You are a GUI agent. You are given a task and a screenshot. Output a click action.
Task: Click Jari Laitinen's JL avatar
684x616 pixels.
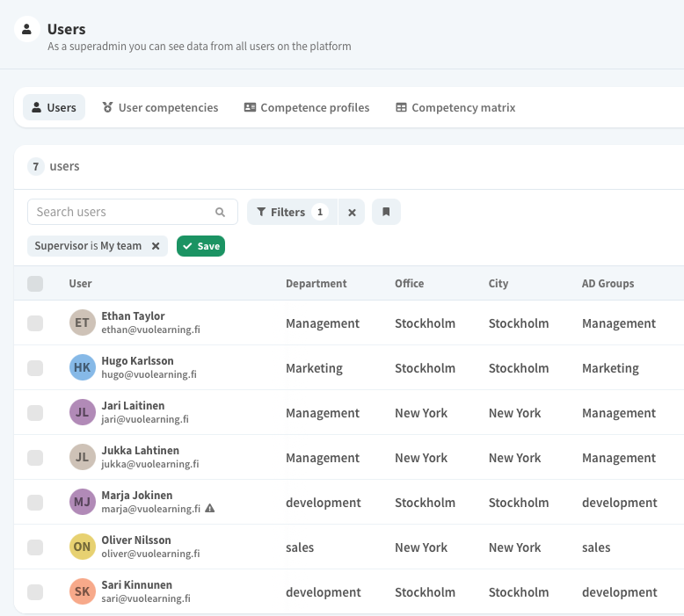click(x=83, y=412)
